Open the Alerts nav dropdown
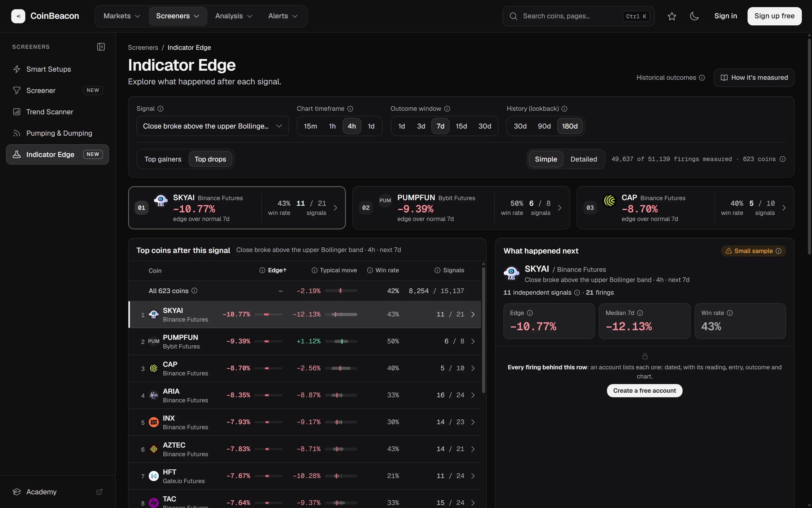 coord(282,16)
